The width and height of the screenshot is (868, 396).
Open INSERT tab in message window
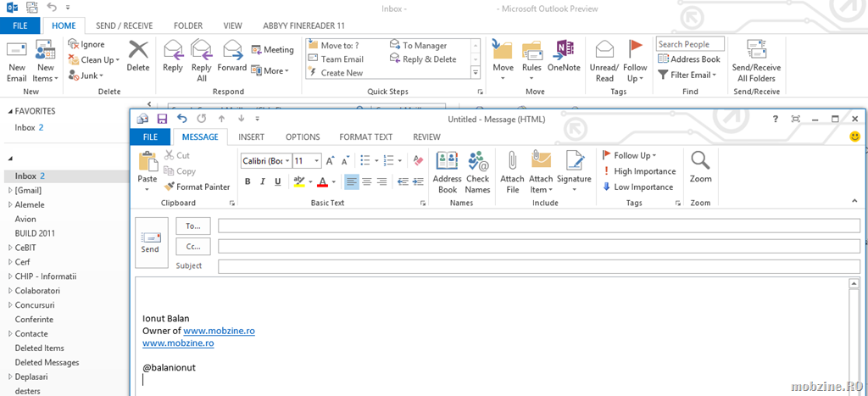tap(251, 137)
